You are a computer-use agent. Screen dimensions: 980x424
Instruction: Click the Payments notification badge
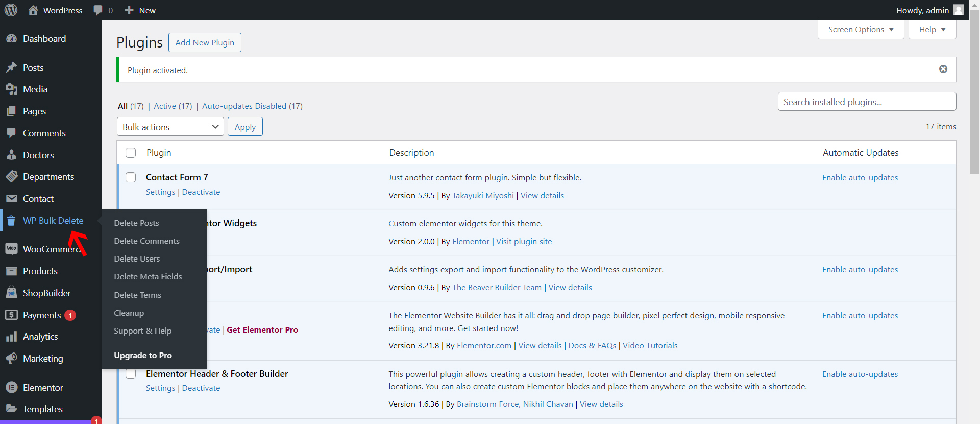(x=70, y=315)
